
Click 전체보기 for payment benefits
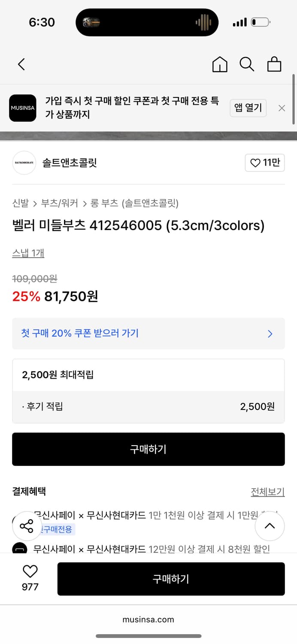(x=267, y=492)
